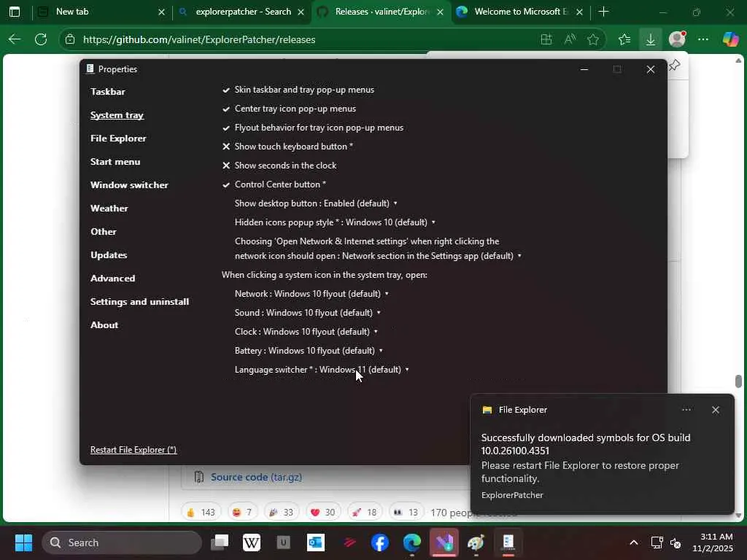747x560 pixels.
Task: Open Network section in Settings app dropdown
Action: click(379, 249)
